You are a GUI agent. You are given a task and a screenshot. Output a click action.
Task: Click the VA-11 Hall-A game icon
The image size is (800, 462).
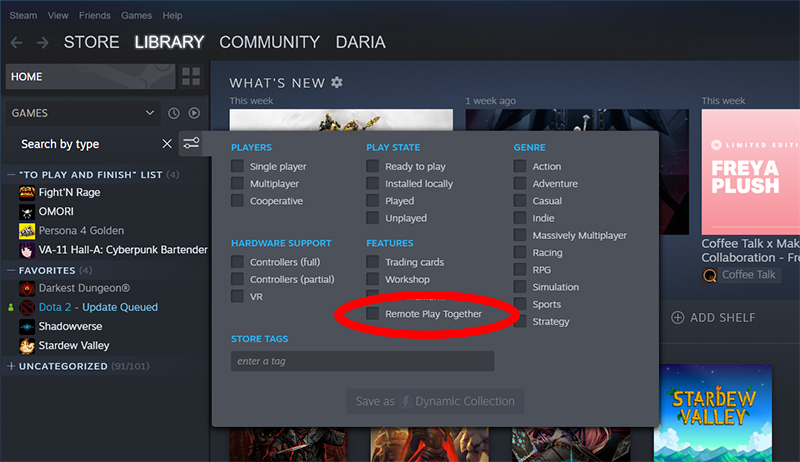tap(27, 250)
